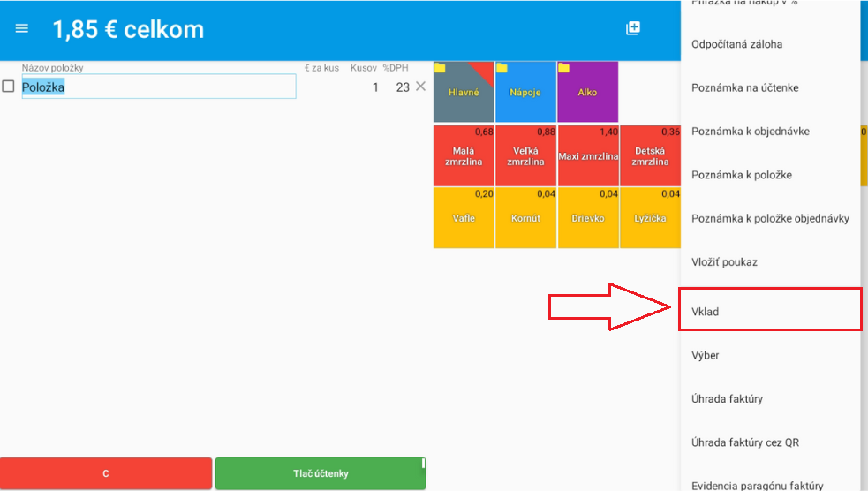Select the Maxi zmrzlina product tile
Viewport: 868px width, 491px height.
click(x=587, y=156)
